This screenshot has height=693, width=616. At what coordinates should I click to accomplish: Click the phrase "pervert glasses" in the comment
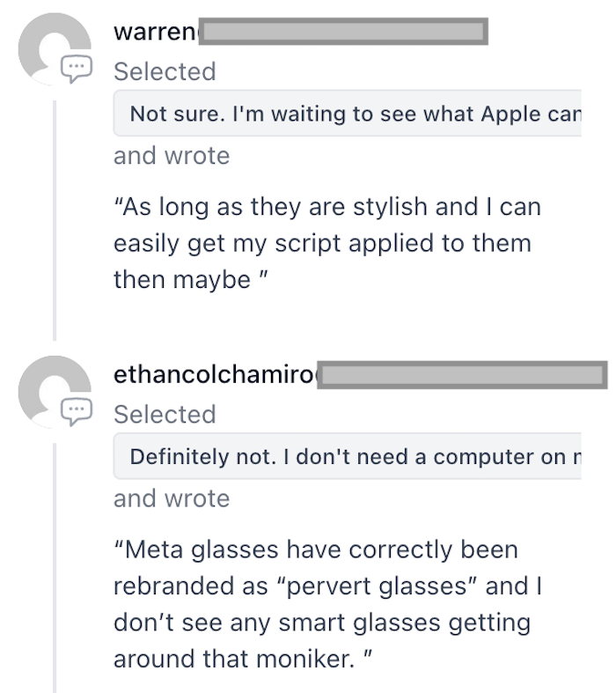click(x=401, y=586)
